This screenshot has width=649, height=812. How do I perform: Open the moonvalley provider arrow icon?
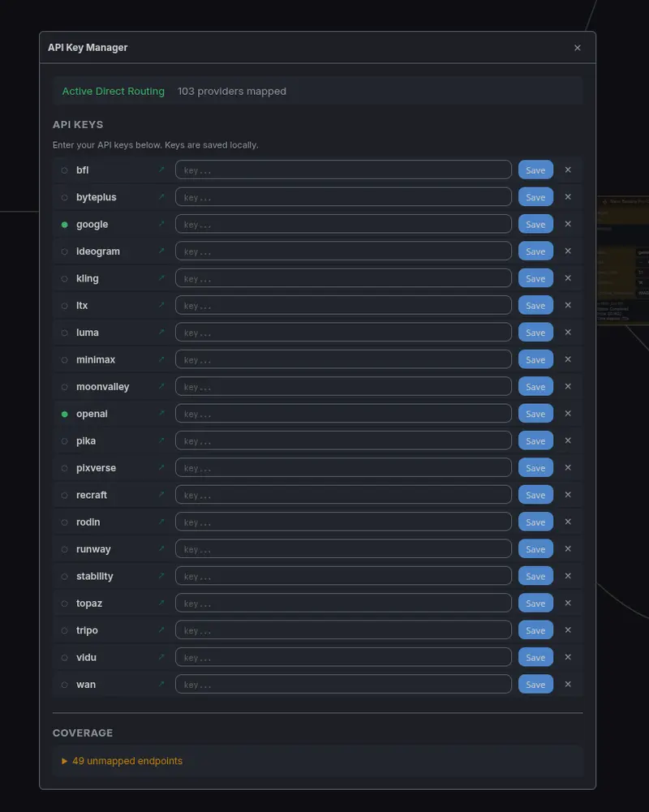(161, 387)
